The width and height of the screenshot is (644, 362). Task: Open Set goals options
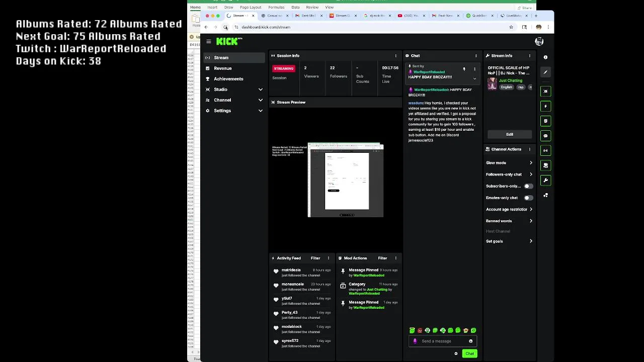(x=509, y=241)
